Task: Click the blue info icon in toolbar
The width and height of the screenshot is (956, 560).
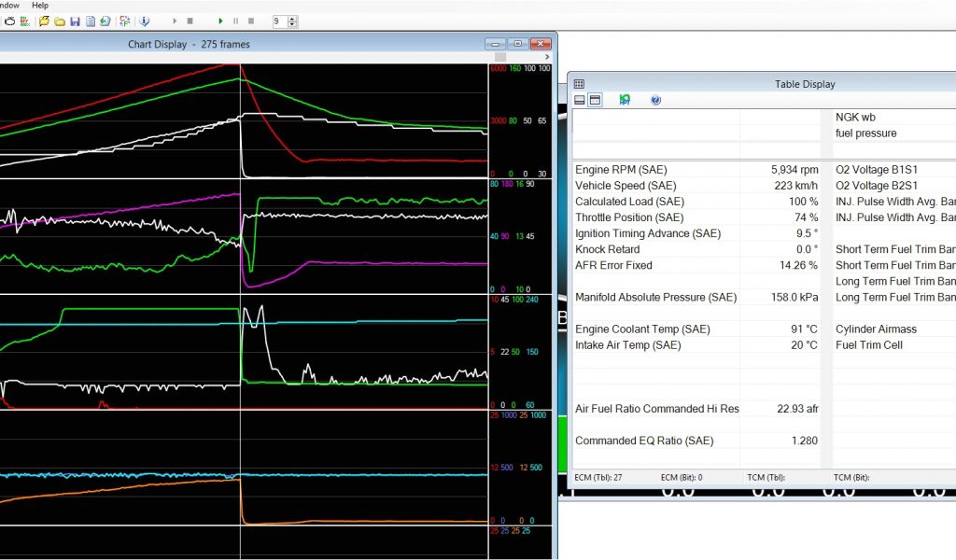Action: 147,21
